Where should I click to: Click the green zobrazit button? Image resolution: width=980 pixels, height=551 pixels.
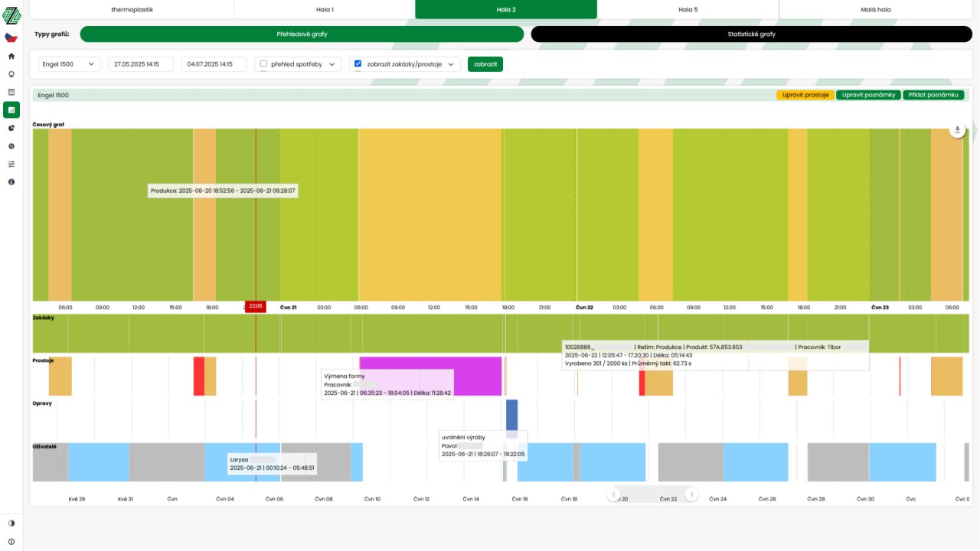(485, 64)
